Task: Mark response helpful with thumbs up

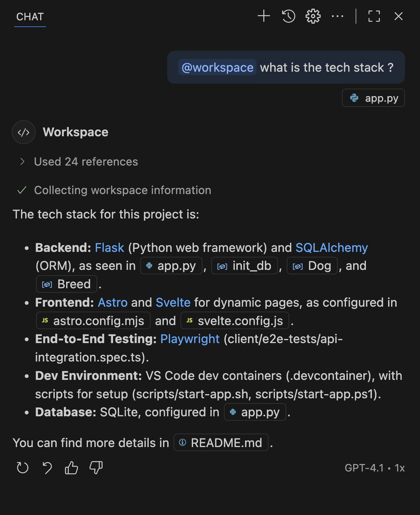Action: pyautogui.click(x=72, y=468)
